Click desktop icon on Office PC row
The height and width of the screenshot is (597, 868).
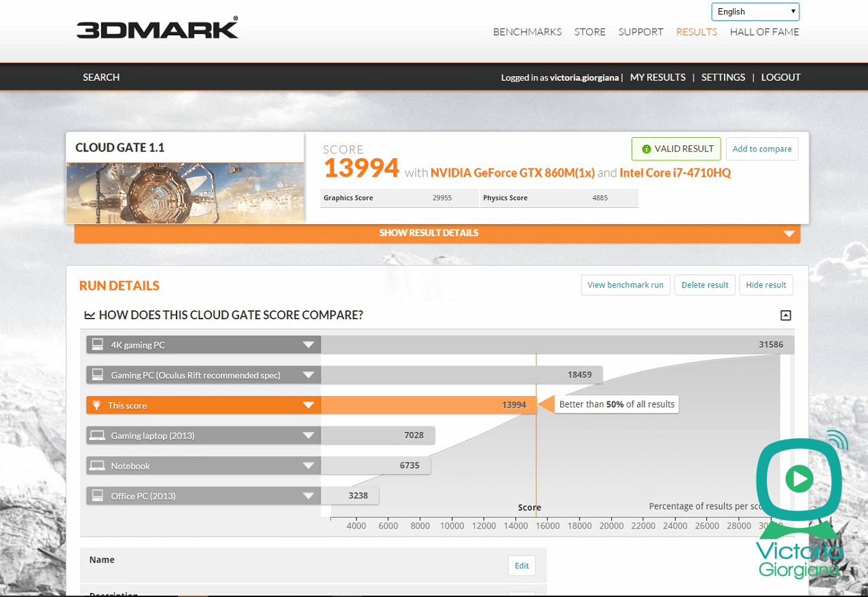(x=98, y=495)
